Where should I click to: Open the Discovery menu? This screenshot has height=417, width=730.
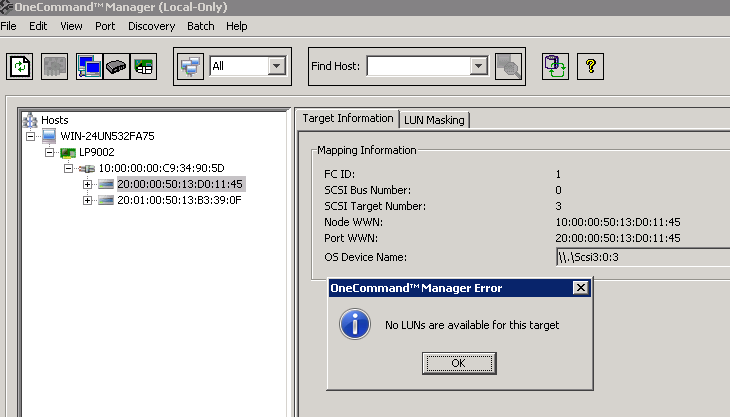click(x=152, y=26)
